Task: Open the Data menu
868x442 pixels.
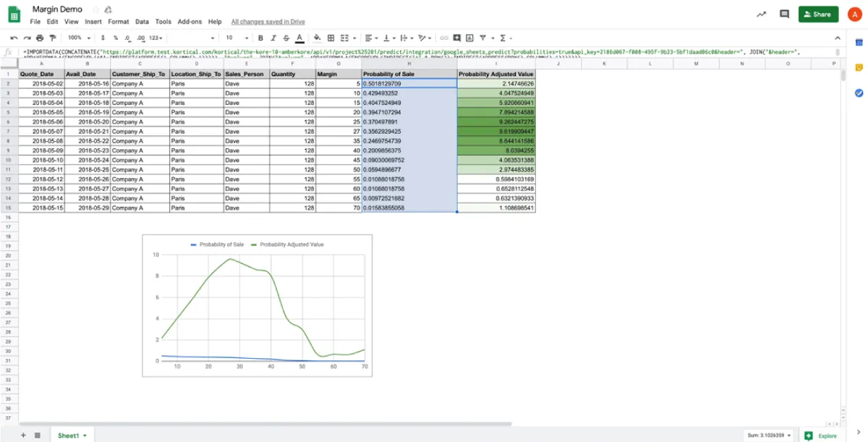Action: pos(142,22)
